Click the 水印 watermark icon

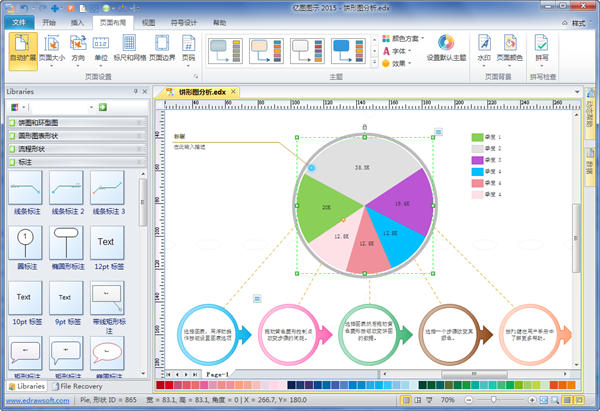(x=484, y=49)
